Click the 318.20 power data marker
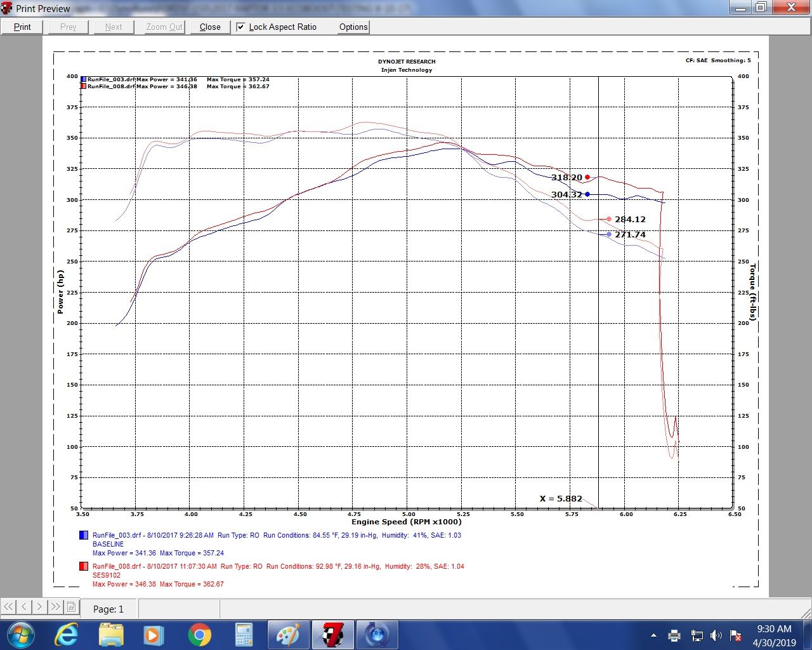The height and width of the screenshot is (650, 812). (587, 177)
